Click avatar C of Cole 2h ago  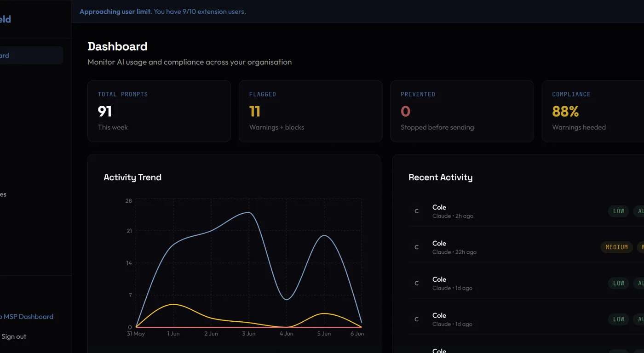417,211
